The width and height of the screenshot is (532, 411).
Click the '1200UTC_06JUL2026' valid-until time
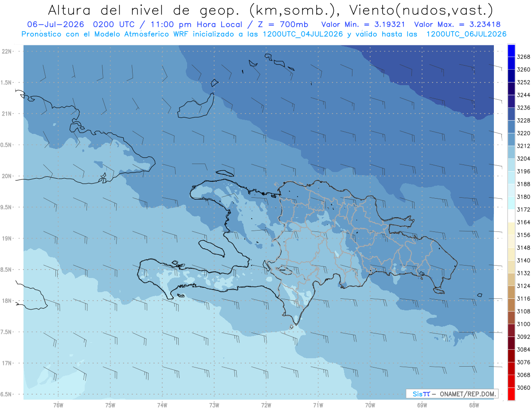pos(466,34)
